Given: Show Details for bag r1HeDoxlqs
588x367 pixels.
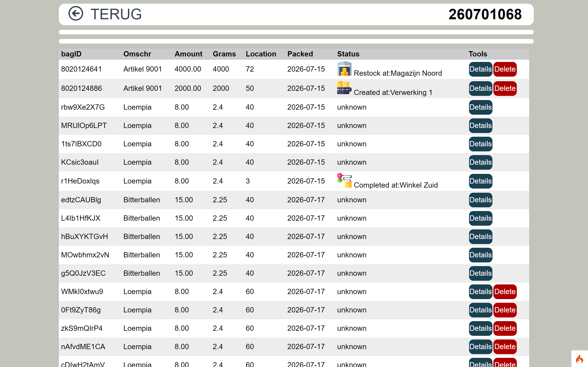Looking at the screenshot, I should tap(480, 181).
